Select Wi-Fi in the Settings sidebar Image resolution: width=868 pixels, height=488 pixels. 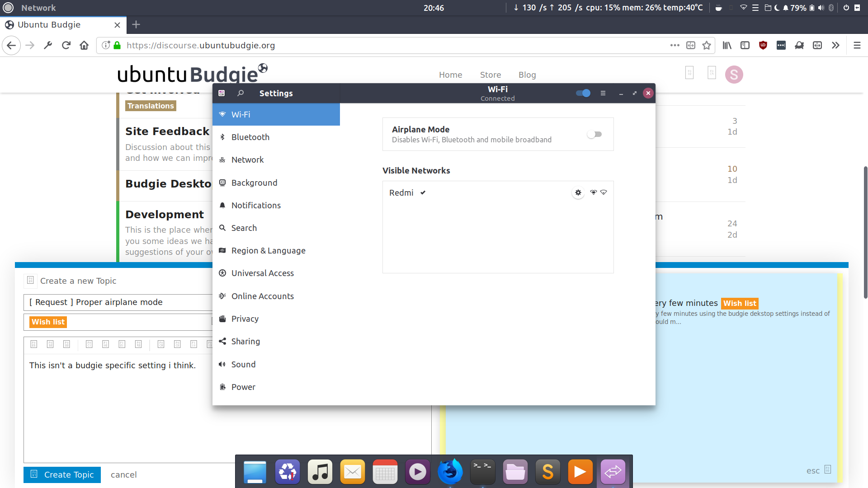tap(276, 114)
